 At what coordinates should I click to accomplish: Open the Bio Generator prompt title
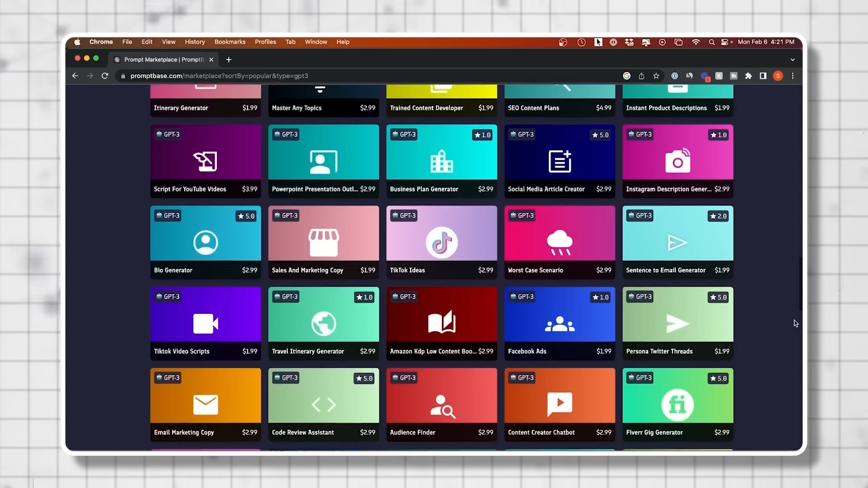pos(173,270)
